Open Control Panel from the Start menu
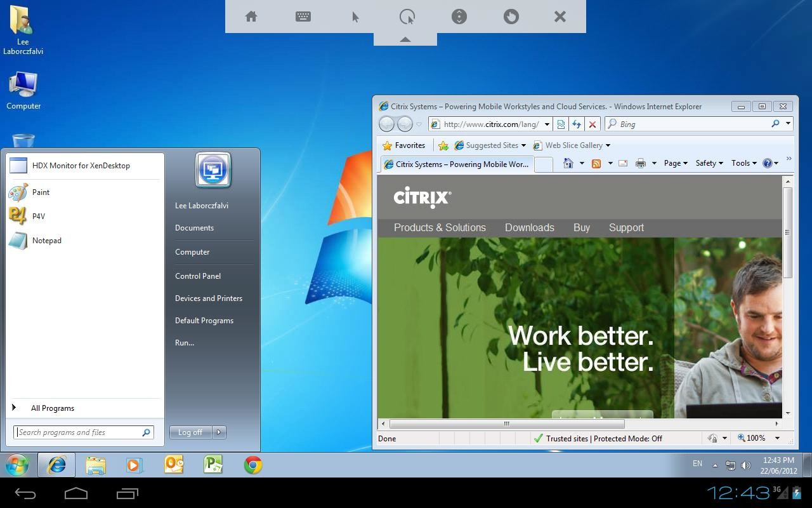 (x=198, y=276)
